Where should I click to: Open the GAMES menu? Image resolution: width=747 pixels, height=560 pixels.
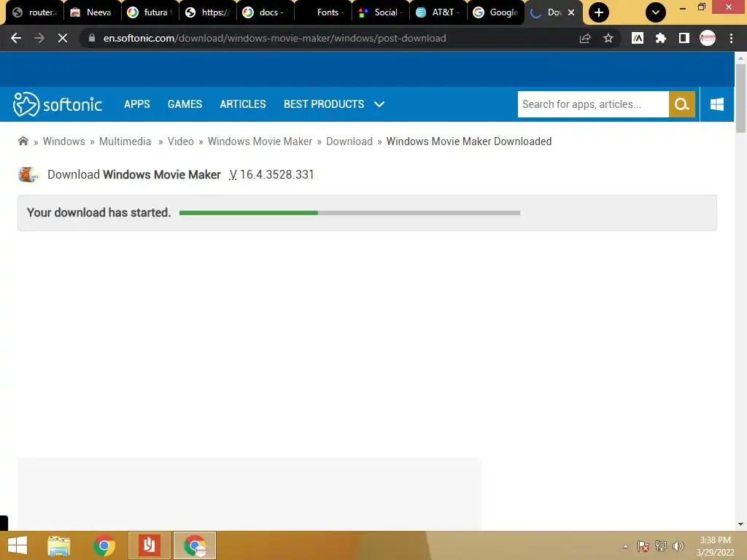(x=185, y=104)
